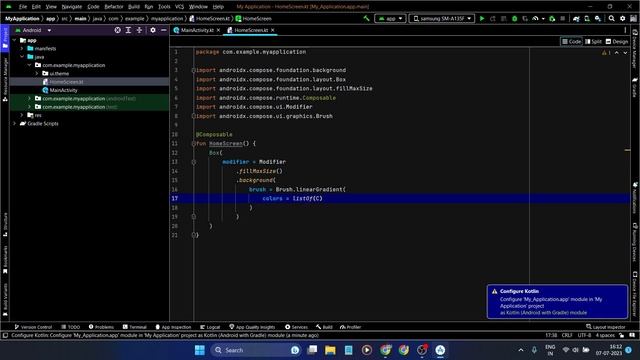Open the app run configuration dropdown
Viewport: 640px width, 360px height.
pos(390,18)
